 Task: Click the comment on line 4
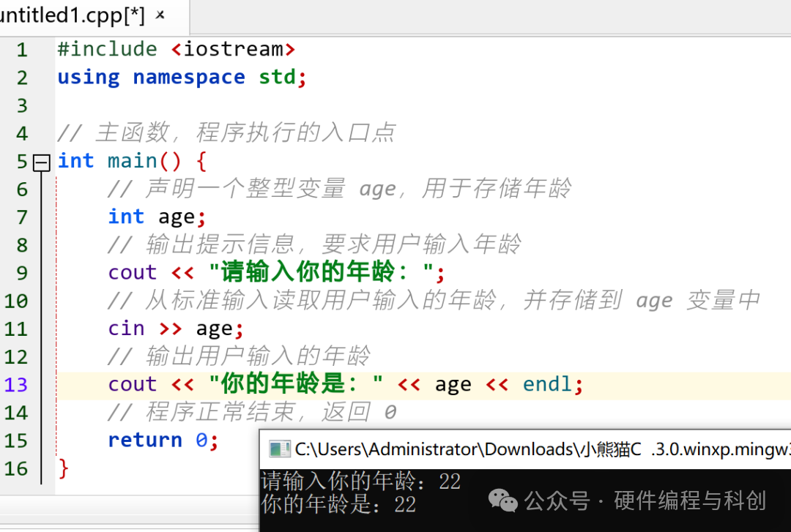coord(226,133)
